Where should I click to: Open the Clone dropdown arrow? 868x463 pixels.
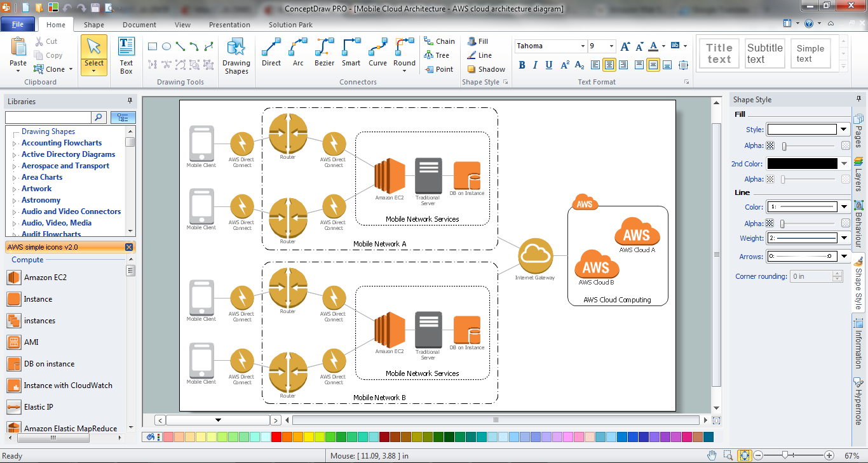point(71,69)
